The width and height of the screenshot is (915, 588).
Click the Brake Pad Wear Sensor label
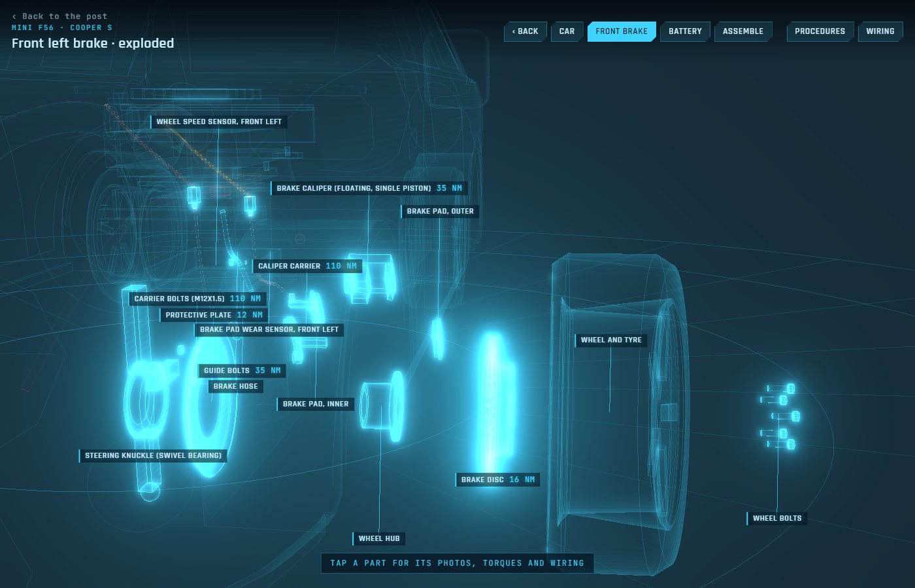[269, 329]
